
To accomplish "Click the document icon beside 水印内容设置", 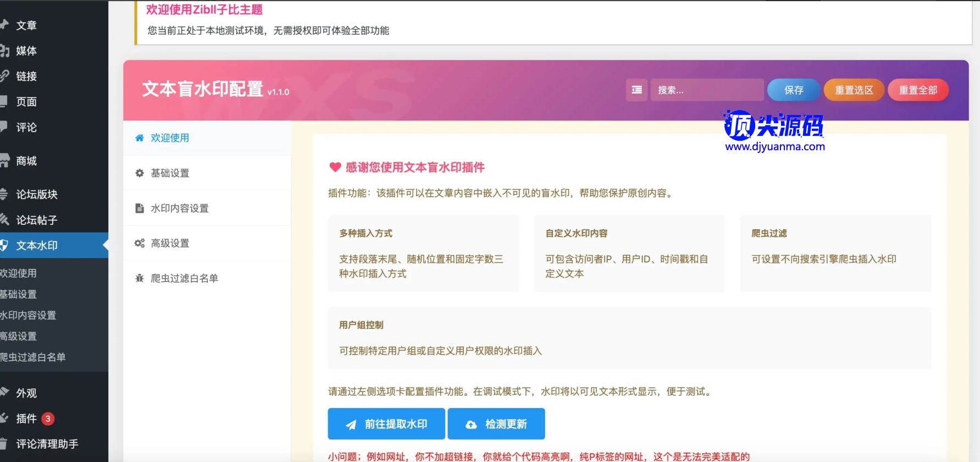I will pos(140,208).
